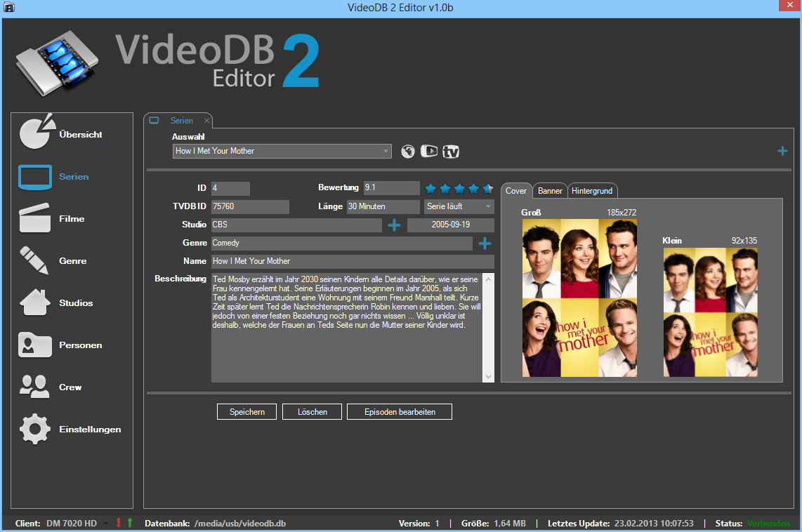The image size is (802, 532).
Task: Click the Episoden bearbeiten button
Action: click(400, 412)
